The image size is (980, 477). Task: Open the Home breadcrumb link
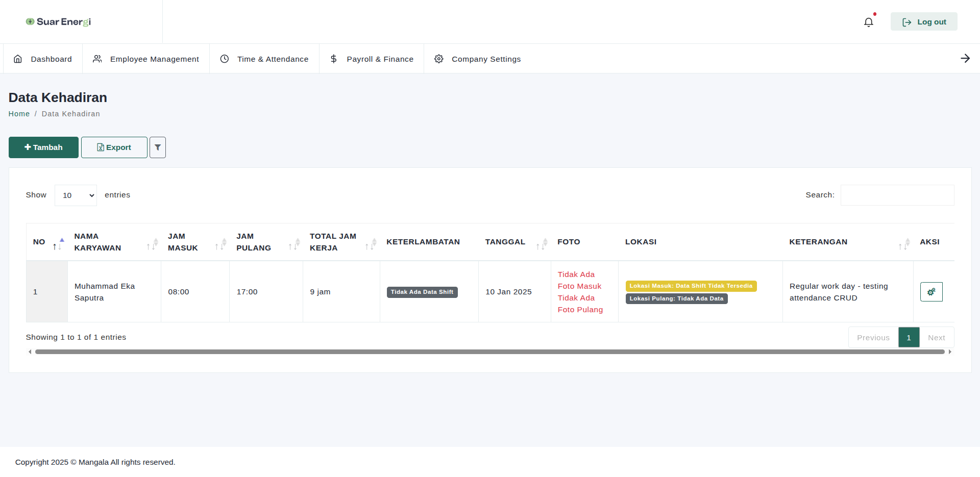click(x=19, y=113)
